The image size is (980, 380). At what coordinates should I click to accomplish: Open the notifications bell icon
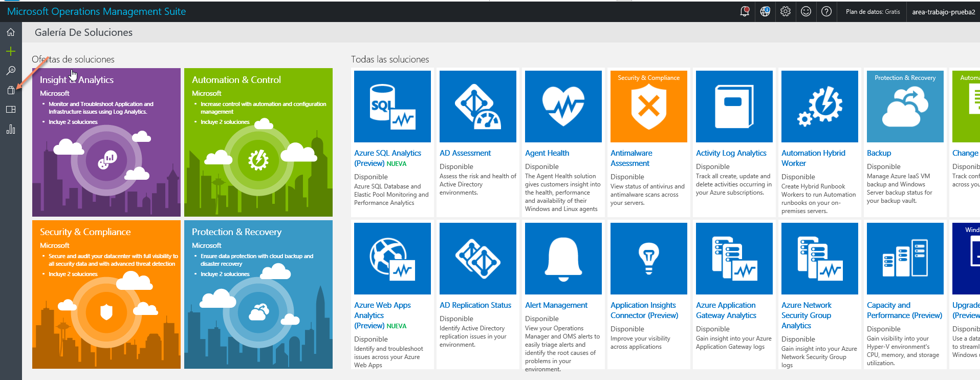745,11
